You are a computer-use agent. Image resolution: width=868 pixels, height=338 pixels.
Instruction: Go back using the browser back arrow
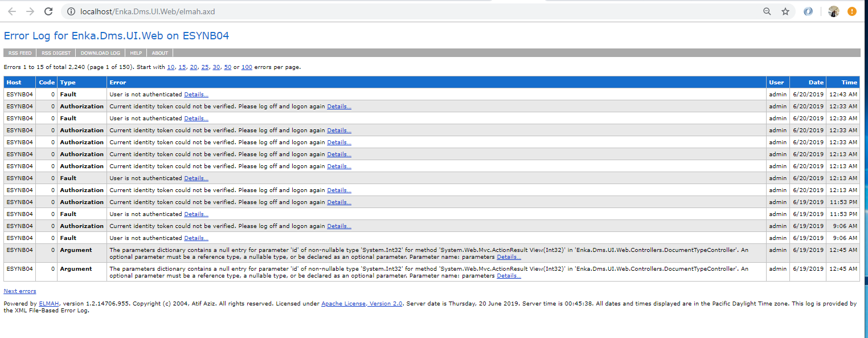pyautogui.click(x=11, y=11)
